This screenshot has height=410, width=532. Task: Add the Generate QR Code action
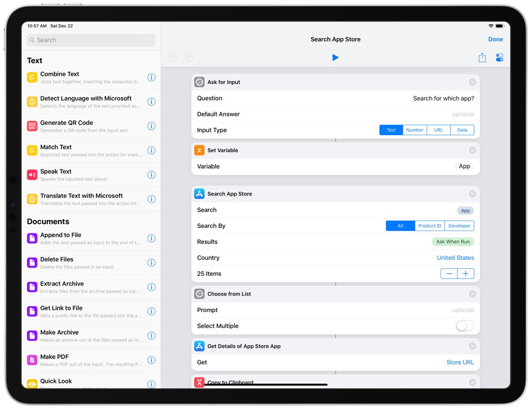(x=91, y=126)
